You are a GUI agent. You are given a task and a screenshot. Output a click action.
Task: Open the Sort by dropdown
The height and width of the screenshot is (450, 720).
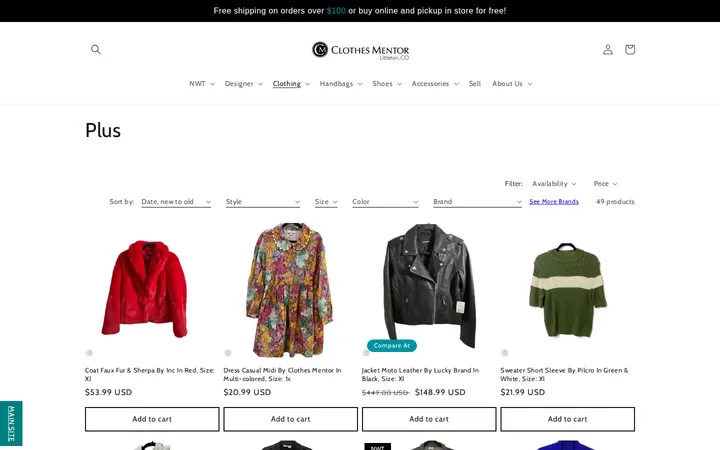tap(176, 202)
